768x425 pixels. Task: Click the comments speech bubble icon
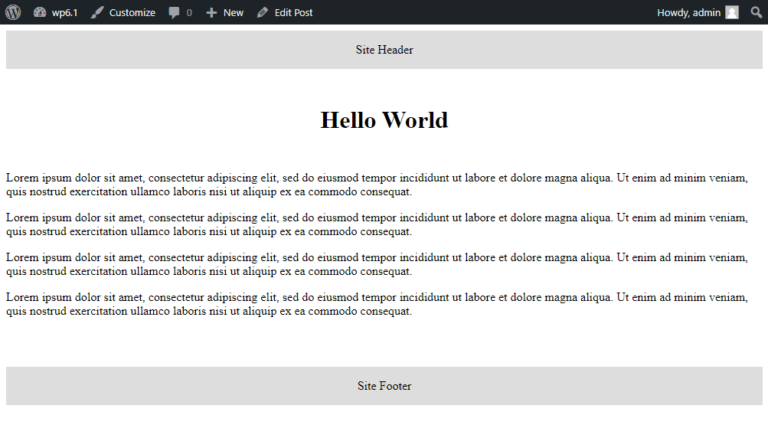click(175, 12)
